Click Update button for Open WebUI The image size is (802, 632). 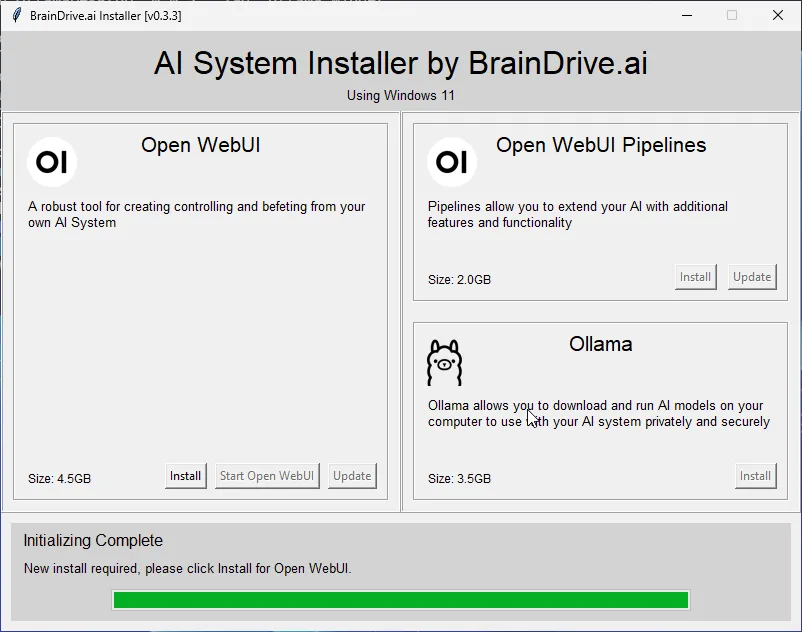[352, 476]
